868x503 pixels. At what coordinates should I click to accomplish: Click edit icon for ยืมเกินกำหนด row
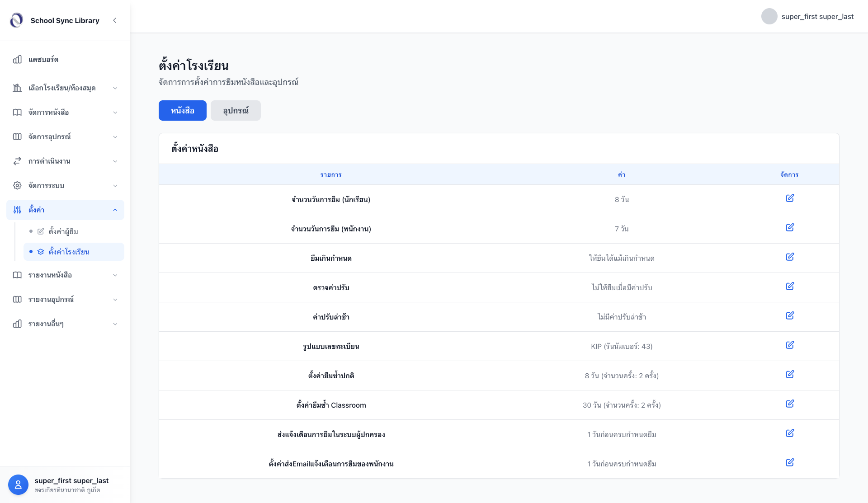point(790,257)
